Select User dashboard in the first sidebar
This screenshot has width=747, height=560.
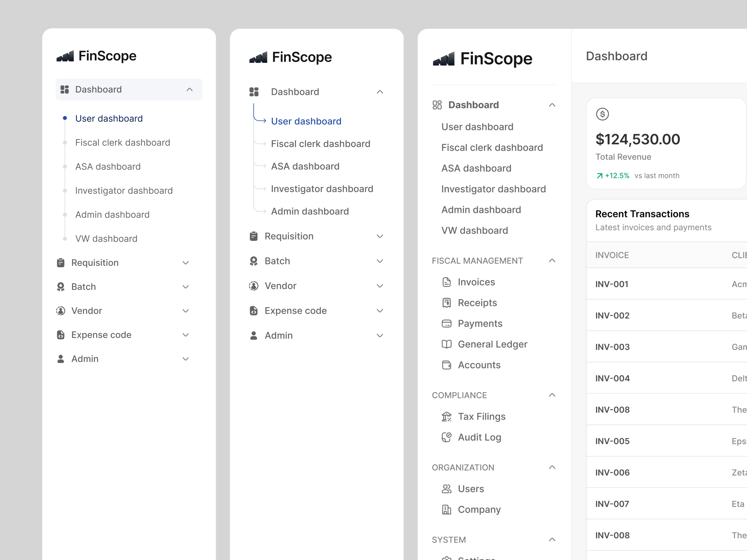pos(109,118)
